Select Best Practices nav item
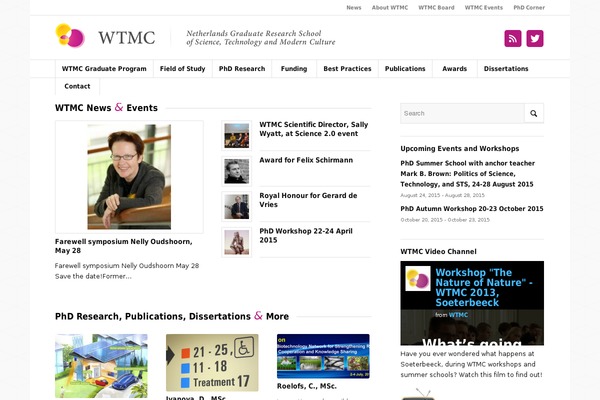The image size is (600, 400). click(x=347, y=69)
